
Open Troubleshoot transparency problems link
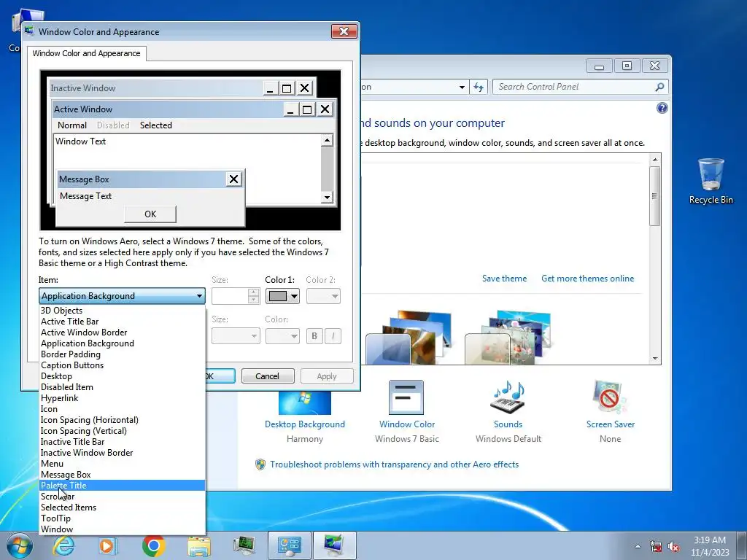pos(394,464)
